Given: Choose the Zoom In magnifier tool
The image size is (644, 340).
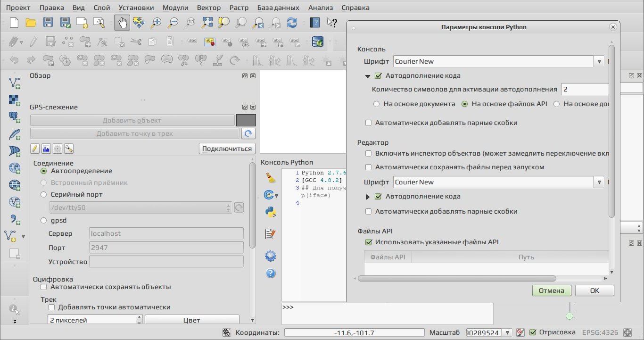Looking at the screenshot, I should pyautogui.click(x=156, y=22).
